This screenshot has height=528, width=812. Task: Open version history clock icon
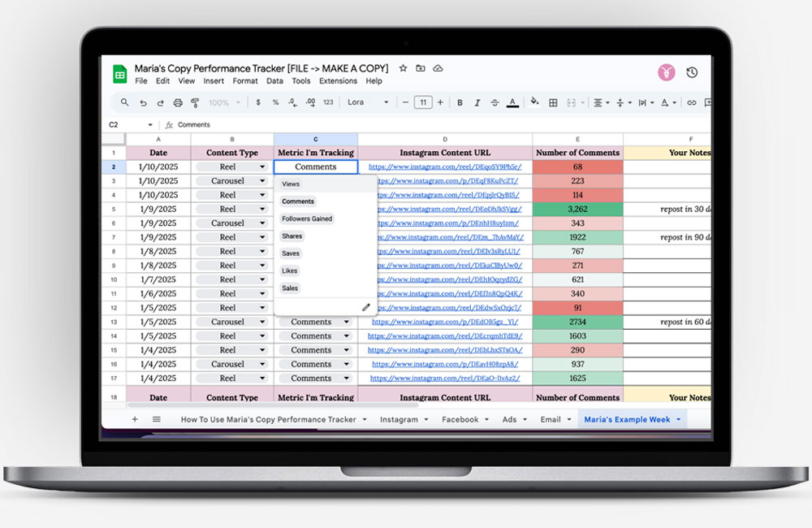[692, 72]
